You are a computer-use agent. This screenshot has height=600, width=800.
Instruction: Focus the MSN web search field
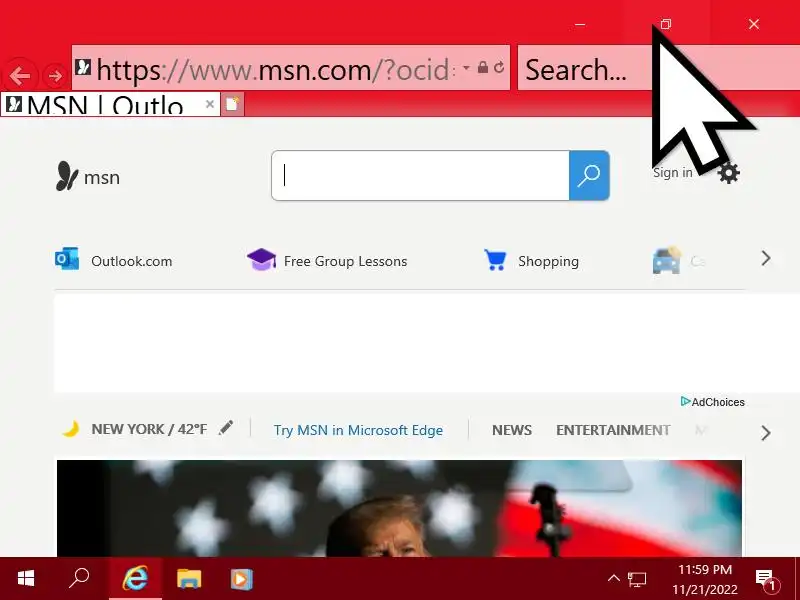point(420,176)
